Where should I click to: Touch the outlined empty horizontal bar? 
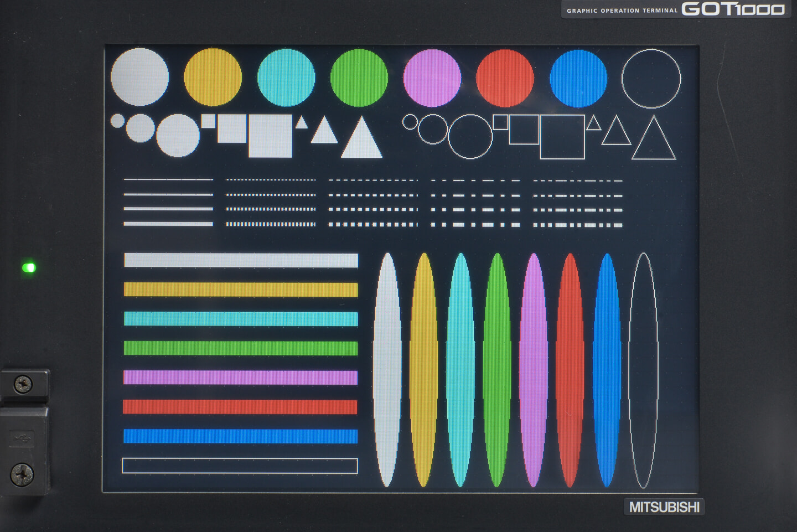pyautogui.click(x=240, y=466)
